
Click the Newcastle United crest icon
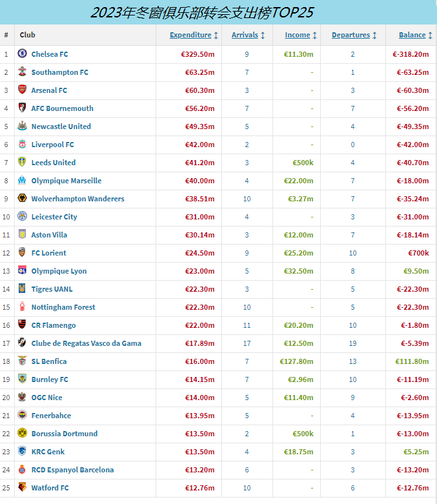[22, 126]
